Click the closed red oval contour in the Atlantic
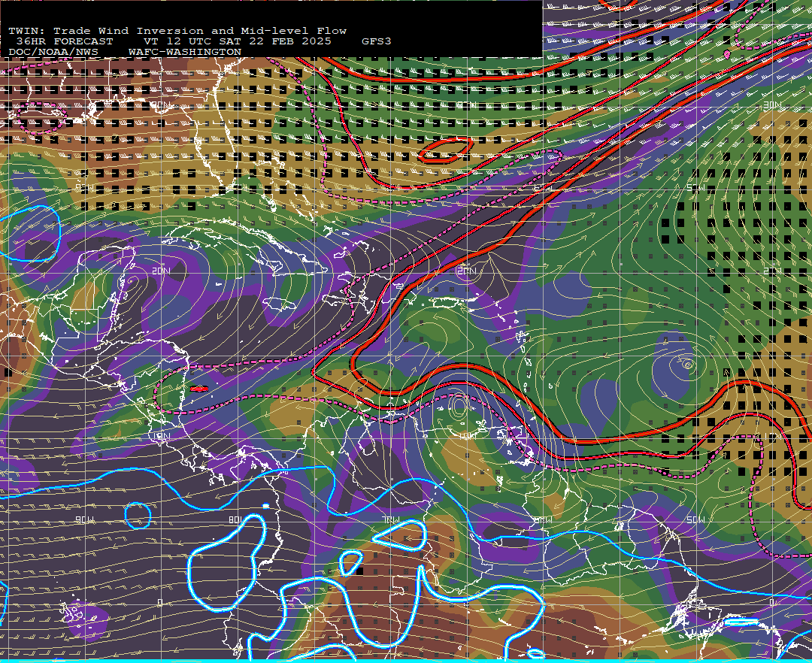This screenshot has width=812, height=663. tap(445, 150)
